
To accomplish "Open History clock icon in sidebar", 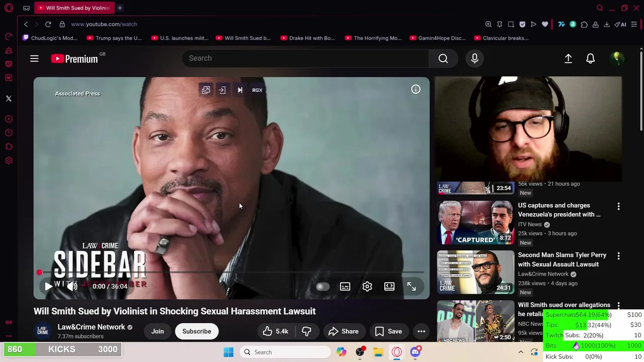I will pyautogui.click(x=9, y=133).
